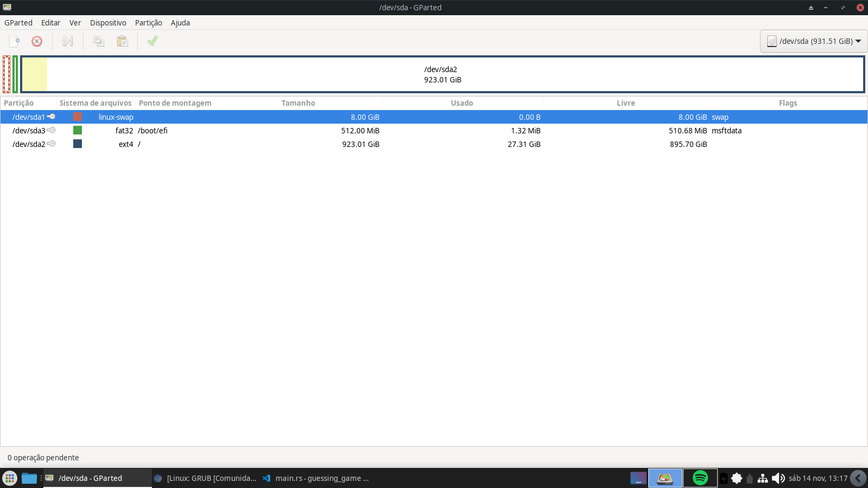Open the Partição menu
The height and width of the screenshot is (488, 868).
coord(149,23)
